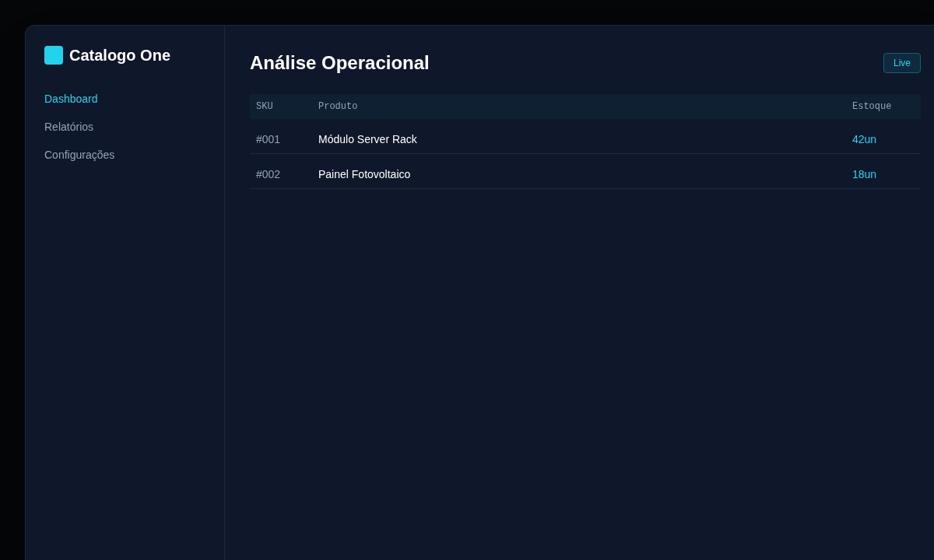Viewport: 934px width, 560px height.
Task: Click the 42un stock value
Action: click(x=864, y=139)
